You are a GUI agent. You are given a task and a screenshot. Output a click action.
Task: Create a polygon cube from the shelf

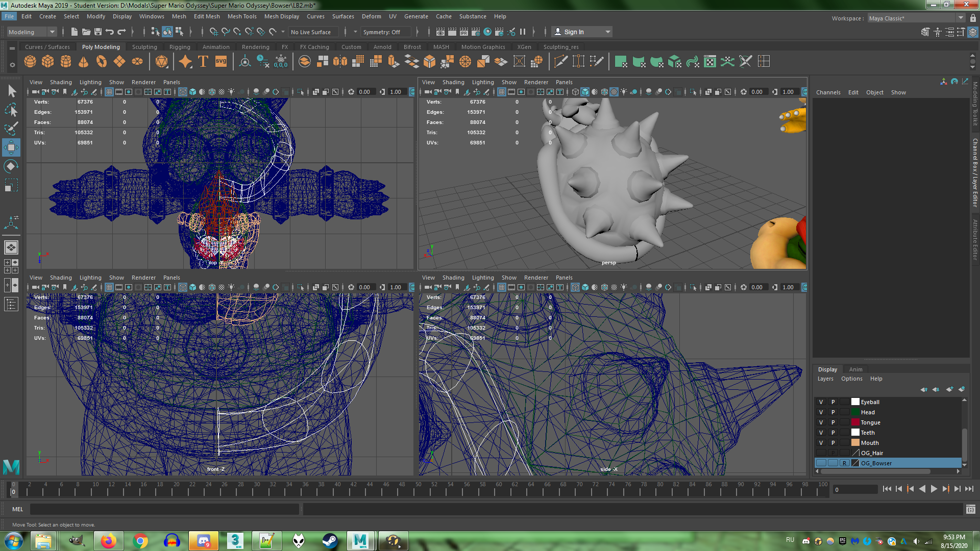[x=48, y=62]
